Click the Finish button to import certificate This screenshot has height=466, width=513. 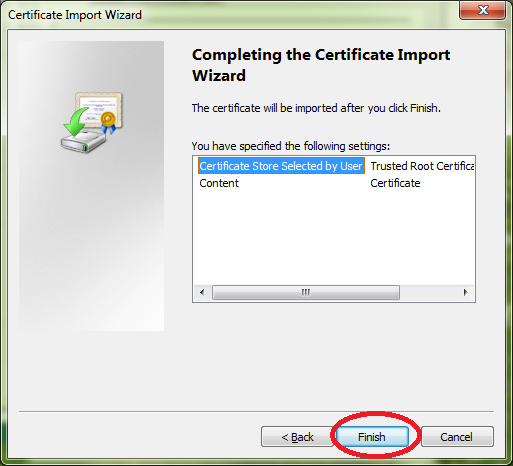(x=372, y=437)
